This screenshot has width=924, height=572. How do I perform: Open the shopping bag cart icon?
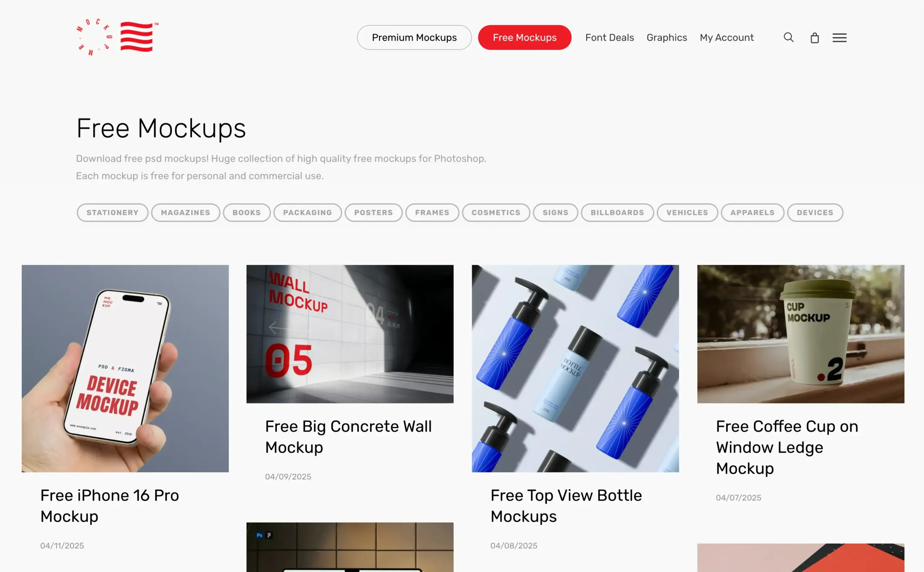[815, 38]
